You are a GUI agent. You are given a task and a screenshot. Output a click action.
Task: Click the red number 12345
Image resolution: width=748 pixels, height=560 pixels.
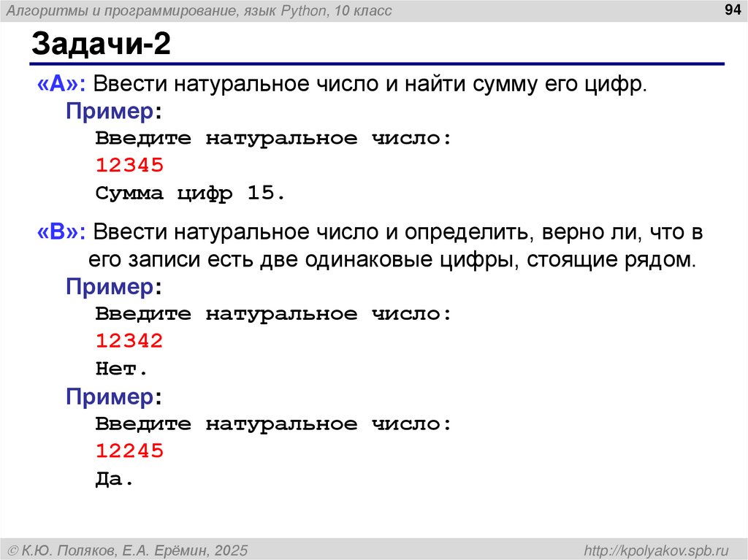tap(129, 166)
